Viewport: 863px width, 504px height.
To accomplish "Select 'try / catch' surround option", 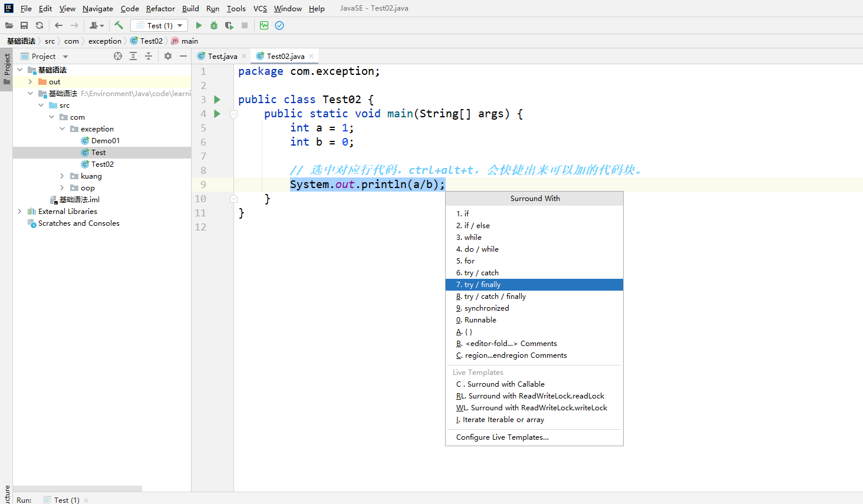I will 534,273.
